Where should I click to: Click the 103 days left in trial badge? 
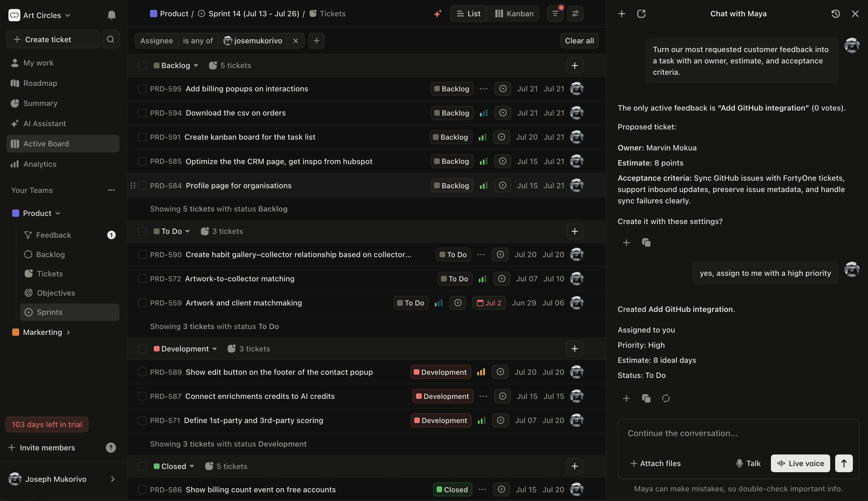pos(47,424)
